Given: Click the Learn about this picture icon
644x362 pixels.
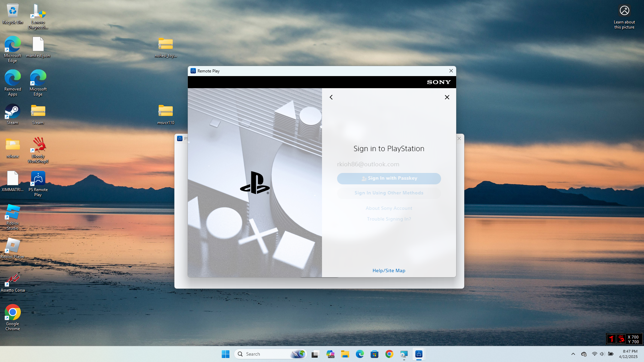Looking at the screenshot, I should (x=624, y=17).
